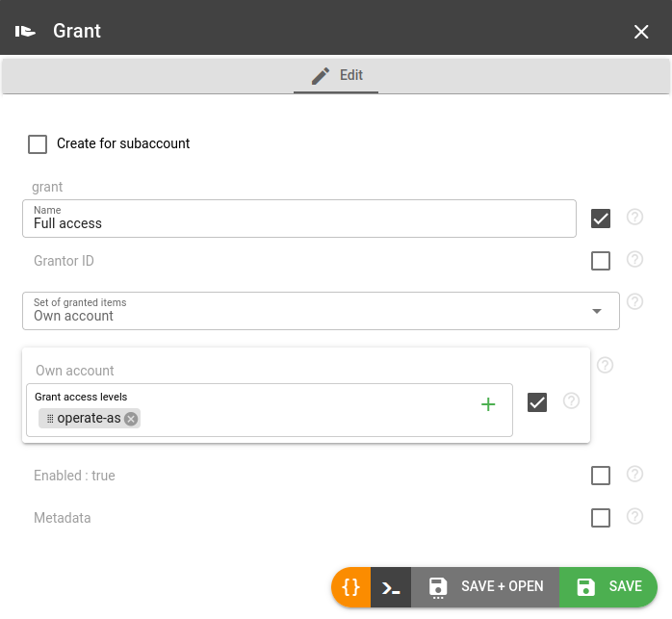
Task: Uncheck the Name field checkbox
Action: click(601, 219)
